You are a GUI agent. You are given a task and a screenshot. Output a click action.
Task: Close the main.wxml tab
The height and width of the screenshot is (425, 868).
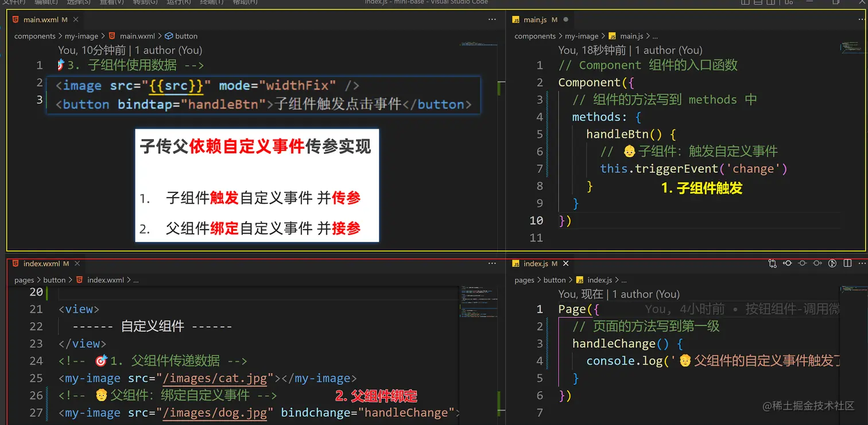[x=75, y=20]
